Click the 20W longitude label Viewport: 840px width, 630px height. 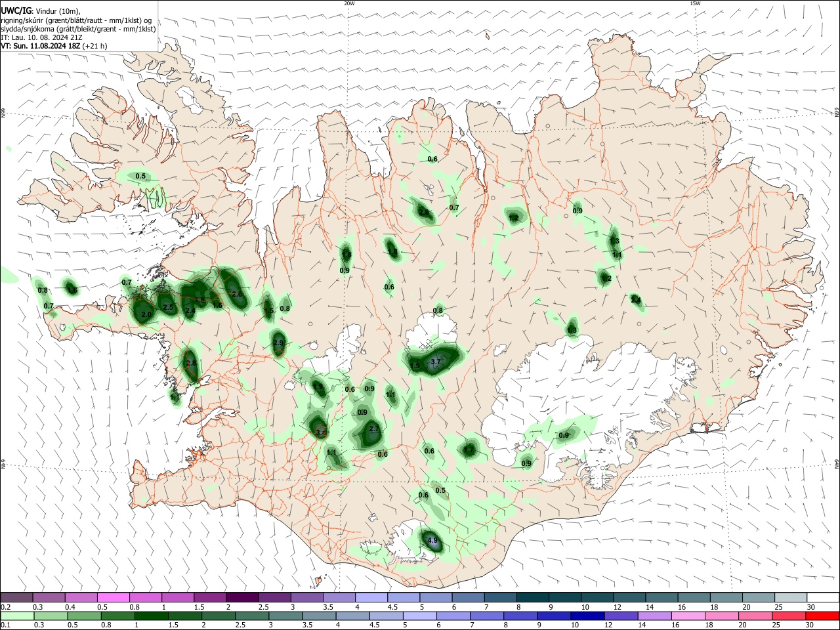click(349, 3)
